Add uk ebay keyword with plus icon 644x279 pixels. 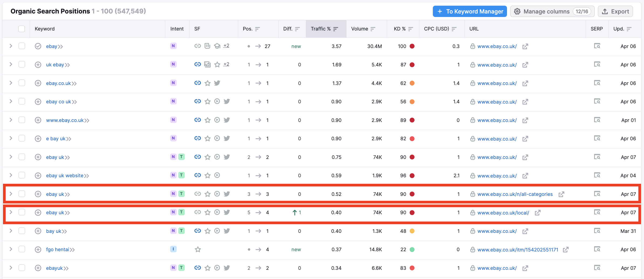(x=38, y=65)
